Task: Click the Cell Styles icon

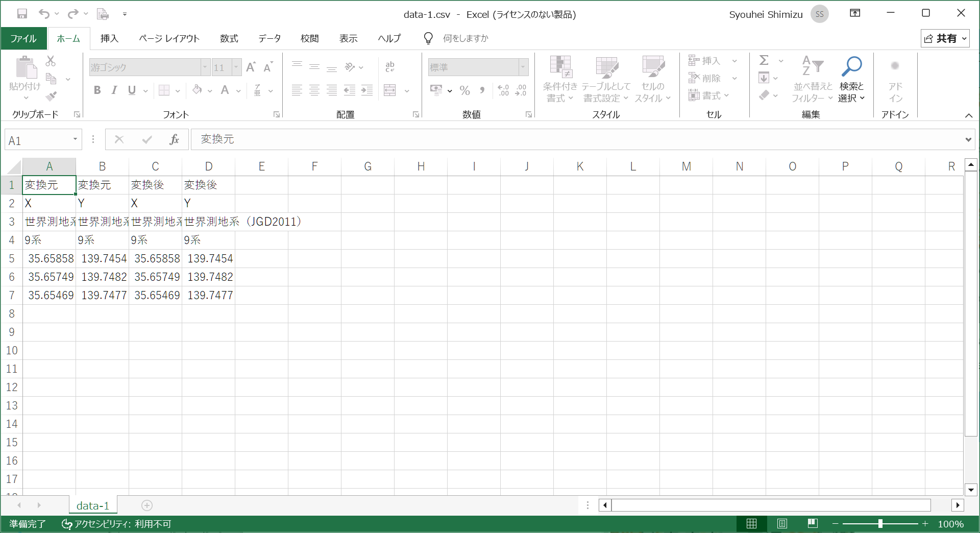Action: click(653, 67)
